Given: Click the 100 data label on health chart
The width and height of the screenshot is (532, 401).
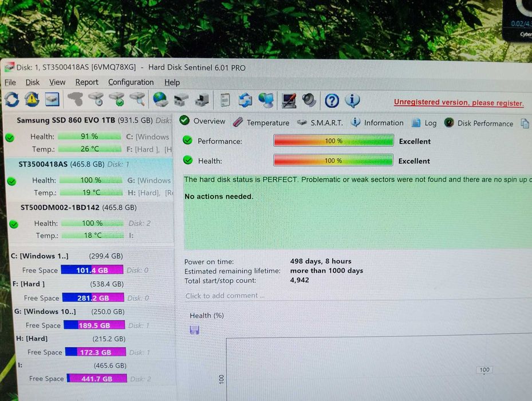Looking at the screenshot, I should pyautogui.click(x=484, y=369).
